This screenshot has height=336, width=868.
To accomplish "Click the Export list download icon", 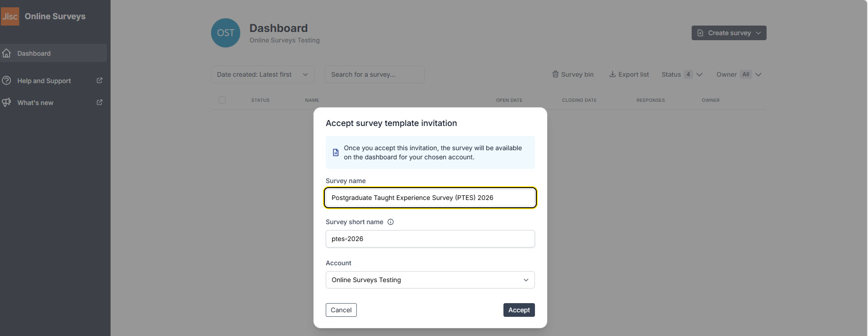I will 612,74.
